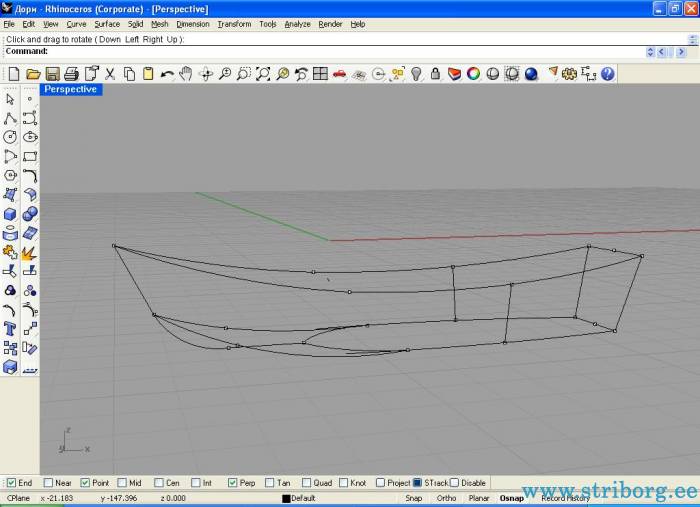Select the Pan hand tool
Screen dimensions: 700x507
click(186, 74)
